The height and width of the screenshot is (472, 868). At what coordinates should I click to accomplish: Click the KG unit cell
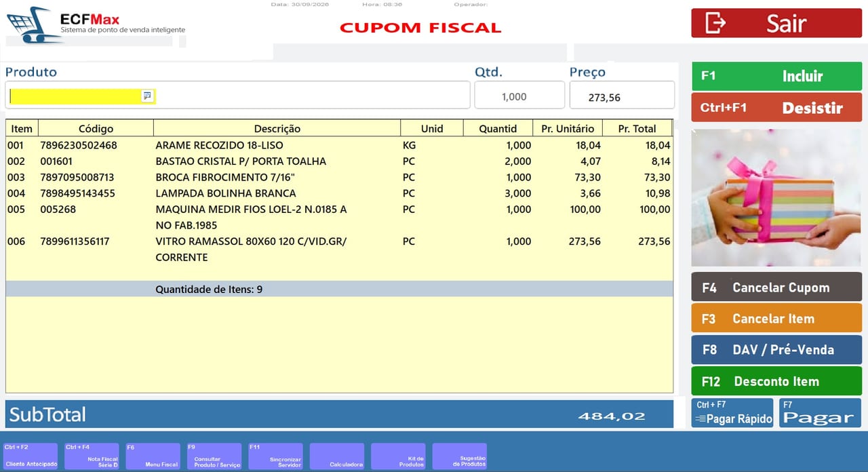pos(410,145)
